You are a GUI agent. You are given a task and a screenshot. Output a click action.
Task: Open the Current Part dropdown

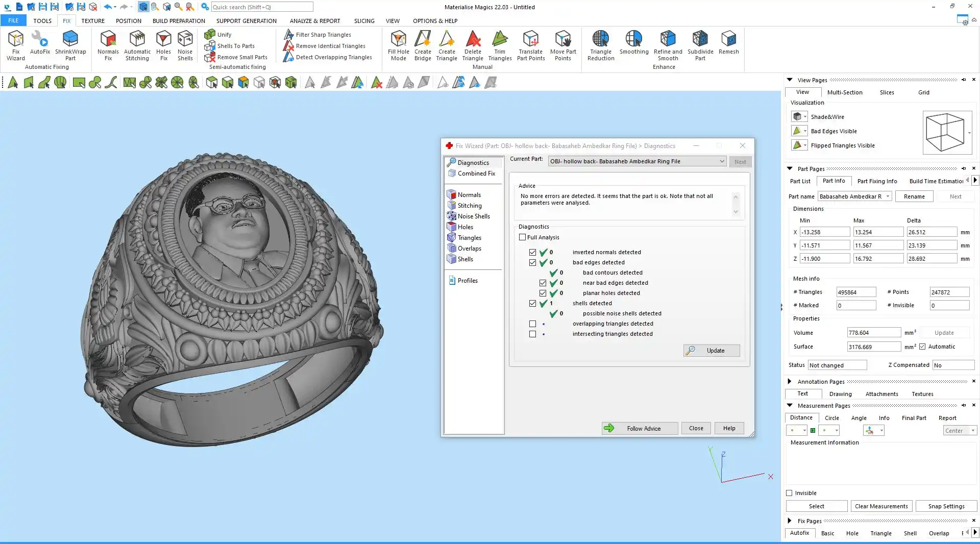(722, 161)
